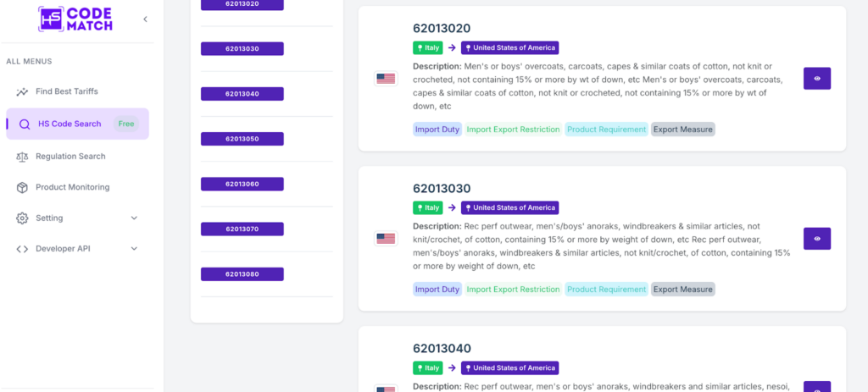Image resolution: width=868 pixels, height=392 pixels.
Task: Click the HS Code Search magnifier icon
Action: (25, 124)
